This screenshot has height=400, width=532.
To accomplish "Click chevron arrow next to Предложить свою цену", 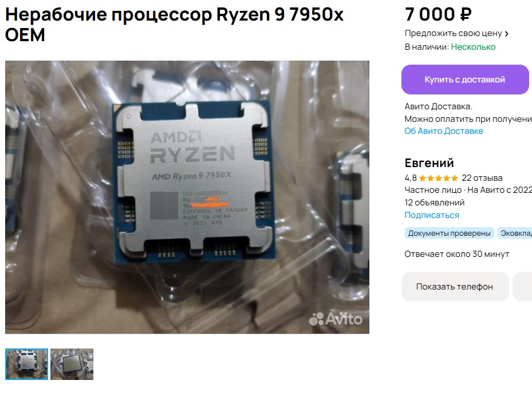I will (507, 34).
